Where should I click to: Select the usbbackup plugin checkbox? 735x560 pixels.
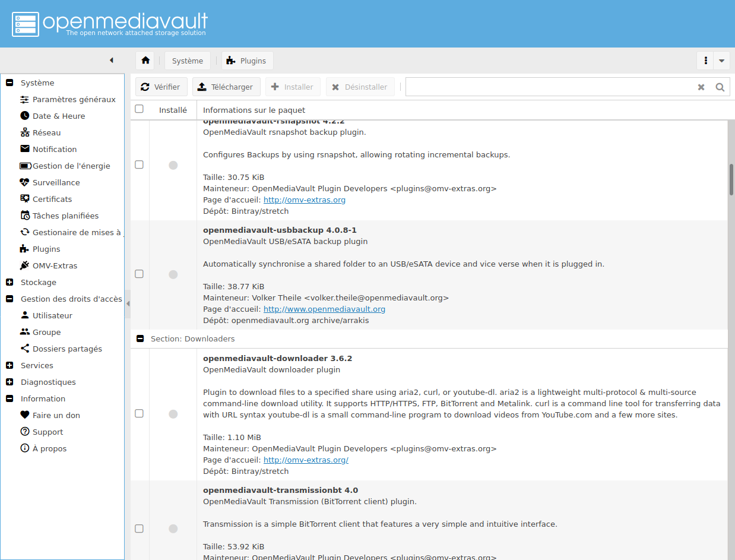139,274
